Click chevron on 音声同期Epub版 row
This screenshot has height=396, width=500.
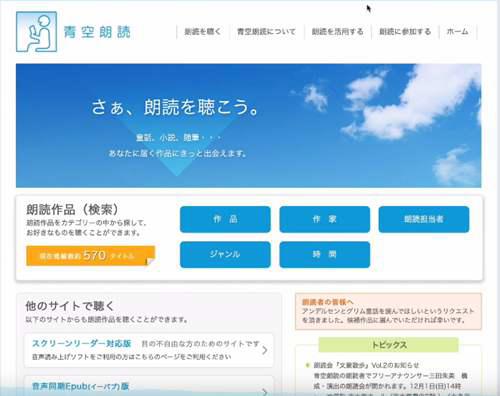[x=265, y=392]
